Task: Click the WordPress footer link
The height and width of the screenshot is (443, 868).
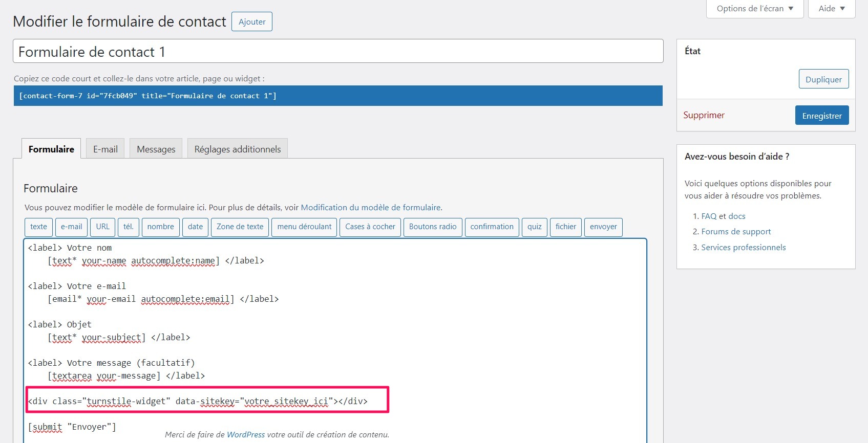Action: pos(246,434)
